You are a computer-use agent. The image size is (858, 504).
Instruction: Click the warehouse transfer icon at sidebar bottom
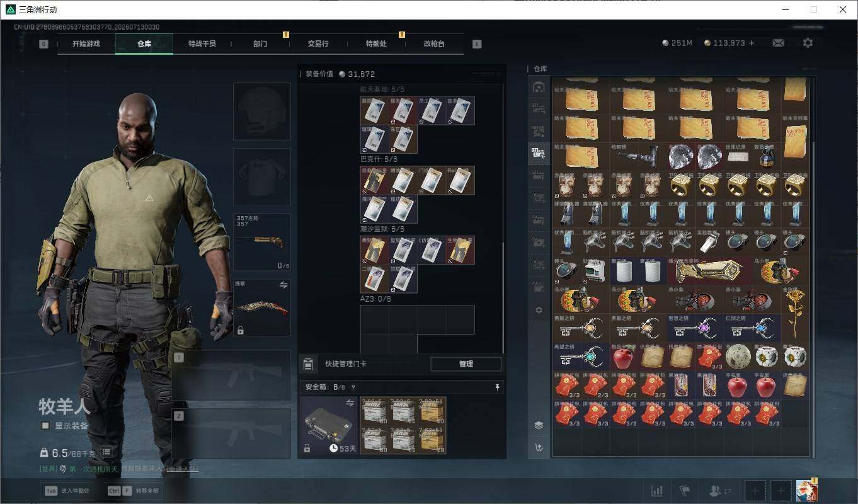pyautogui.click(x=539, y=448)
